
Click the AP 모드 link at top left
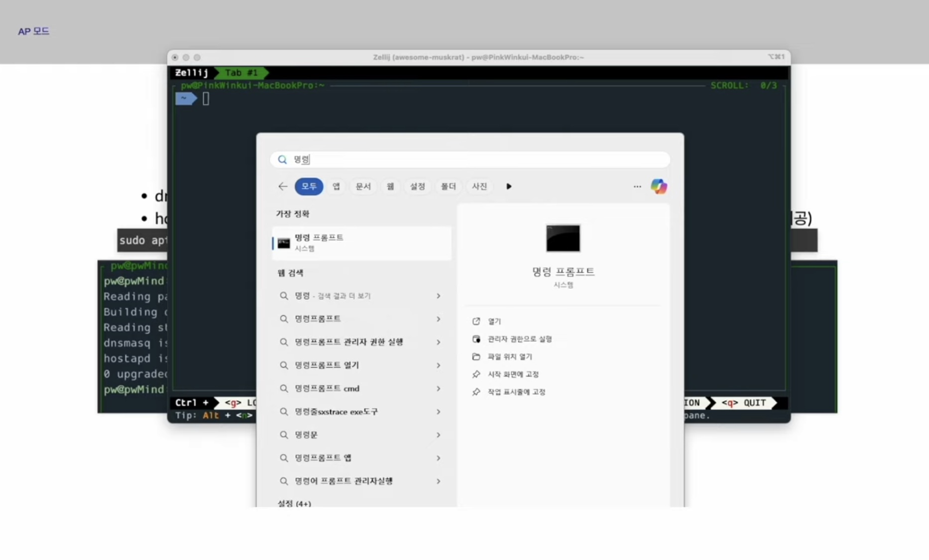(34, 31)
